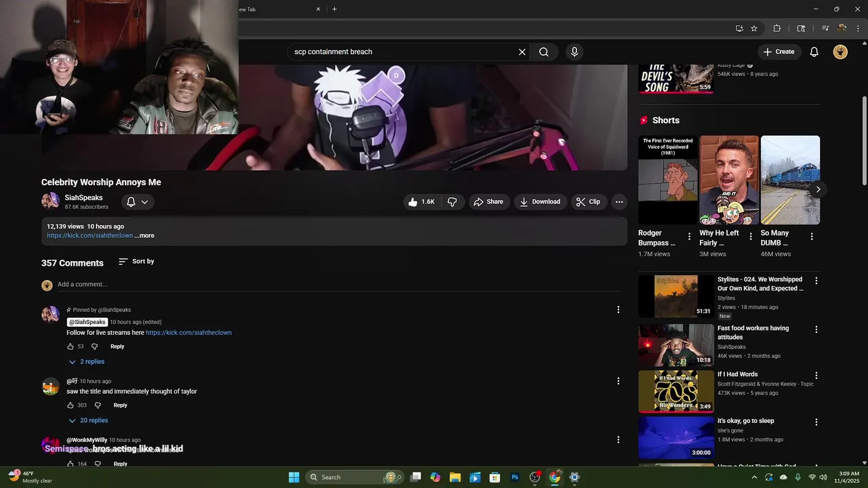Open menu for 'Fast food workers' video

(816, 329)
